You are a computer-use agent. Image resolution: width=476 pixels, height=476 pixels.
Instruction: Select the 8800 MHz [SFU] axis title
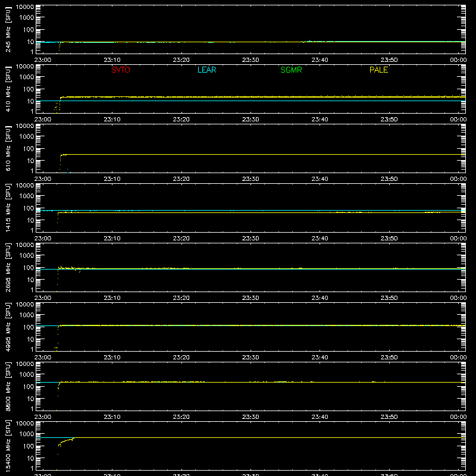tap(8, 386)
